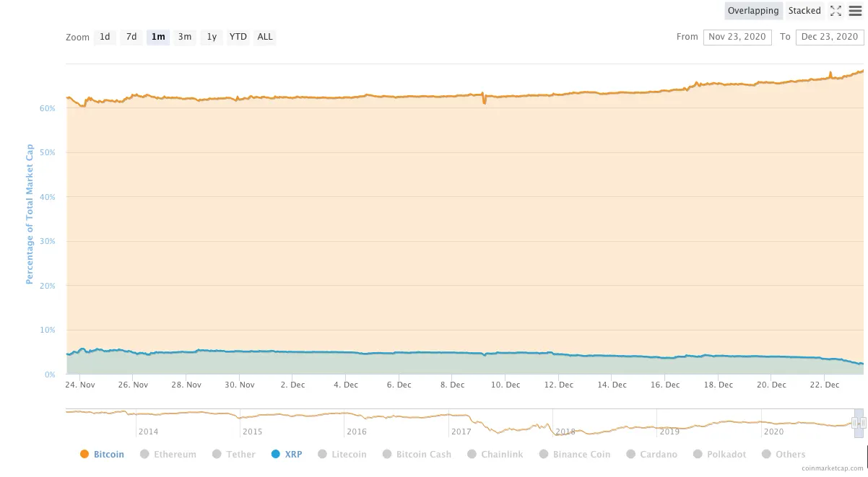
Task: Open the coinmarketcap.com credit link
Action: 838,468
